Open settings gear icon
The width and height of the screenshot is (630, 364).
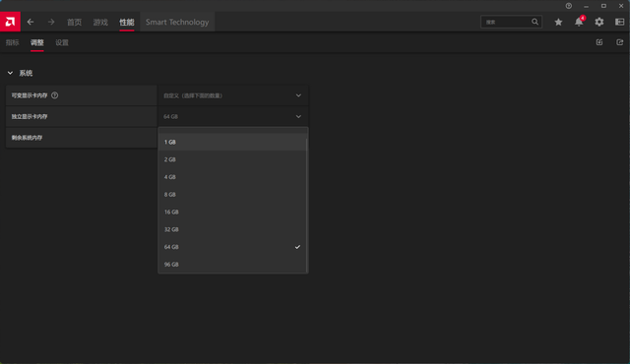599,22
